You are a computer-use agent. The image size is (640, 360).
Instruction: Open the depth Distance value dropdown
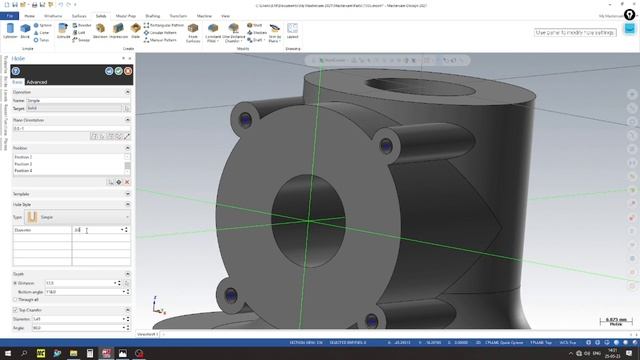coord(115,283)
